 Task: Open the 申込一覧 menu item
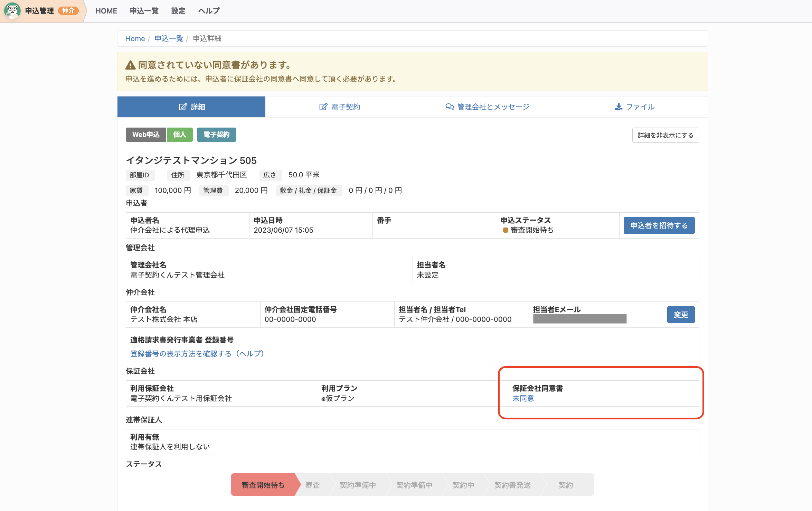(x=144, y=11)
